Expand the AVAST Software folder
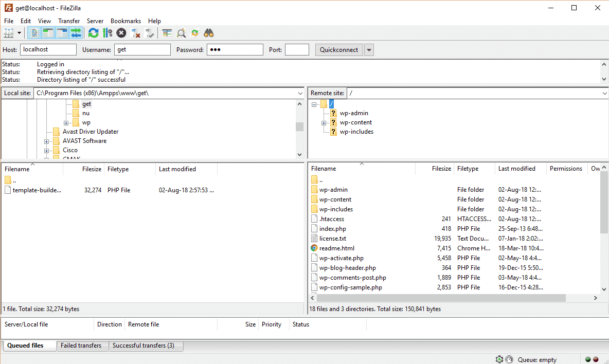This screenshot has width=609, height=364. 47,142
